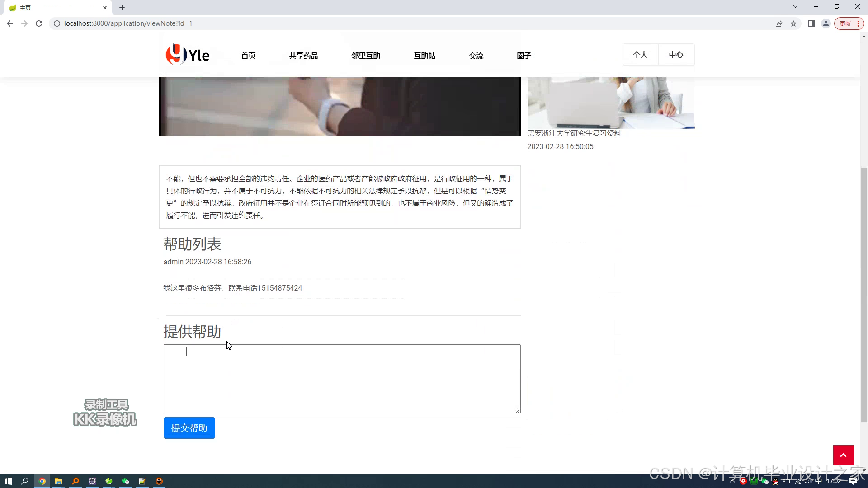Open the Chrome profile avatar icon

point(826,23)
